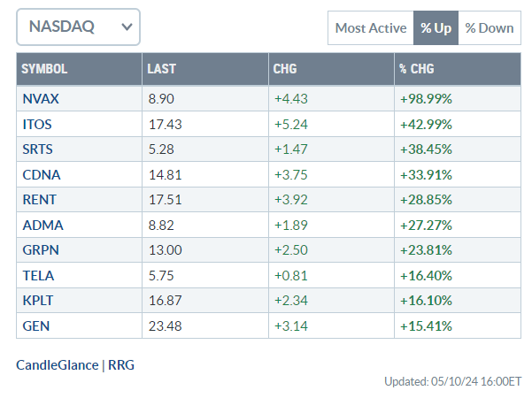Sort by the % CHG header
The width and height of the screenshot is (532, 398).
417,69
